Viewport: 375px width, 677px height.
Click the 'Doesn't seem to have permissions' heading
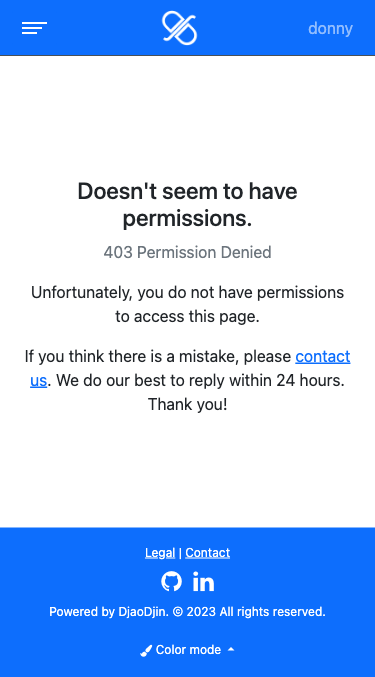pos(187,205)
